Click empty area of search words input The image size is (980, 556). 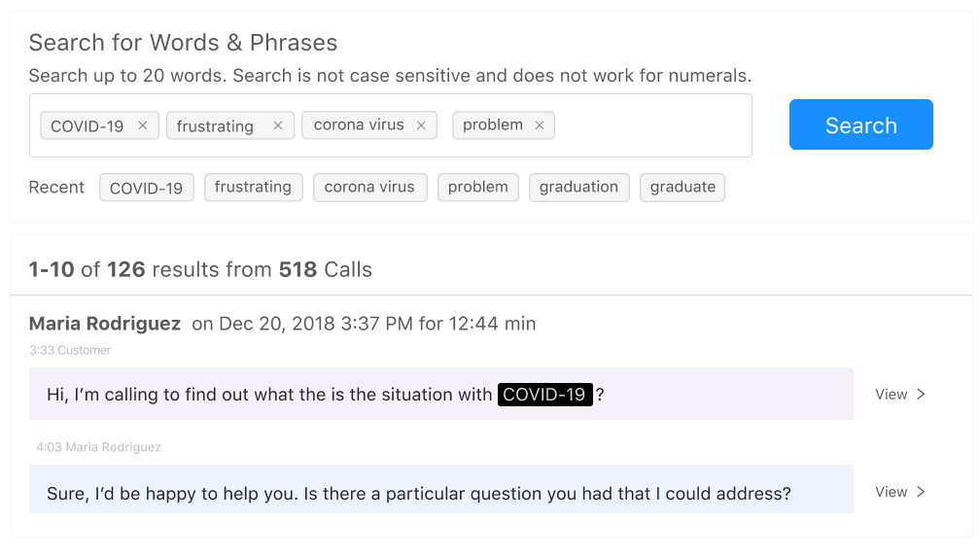[651, 125]
